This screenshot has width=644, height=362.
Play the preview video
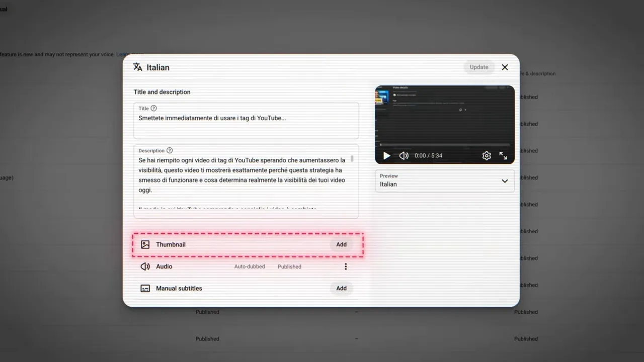click(386, 156)
